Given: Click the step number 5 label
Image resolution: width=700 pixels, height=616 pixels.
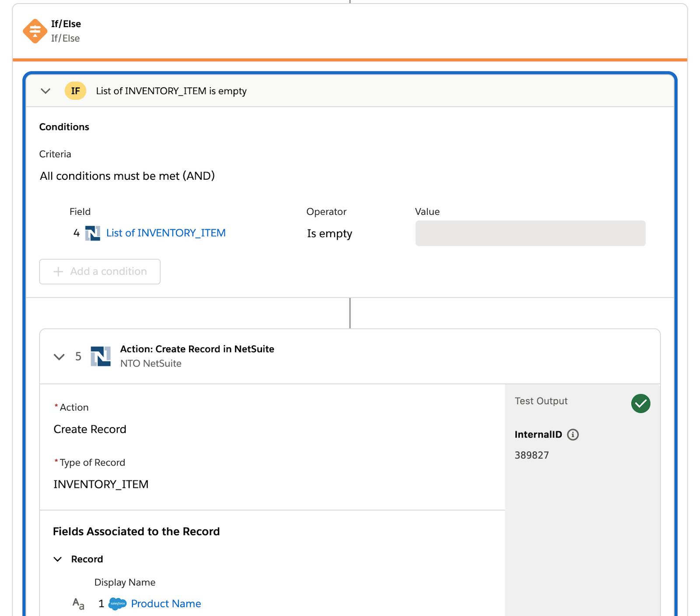Looking at the screenshot, I should click(78, 357).
